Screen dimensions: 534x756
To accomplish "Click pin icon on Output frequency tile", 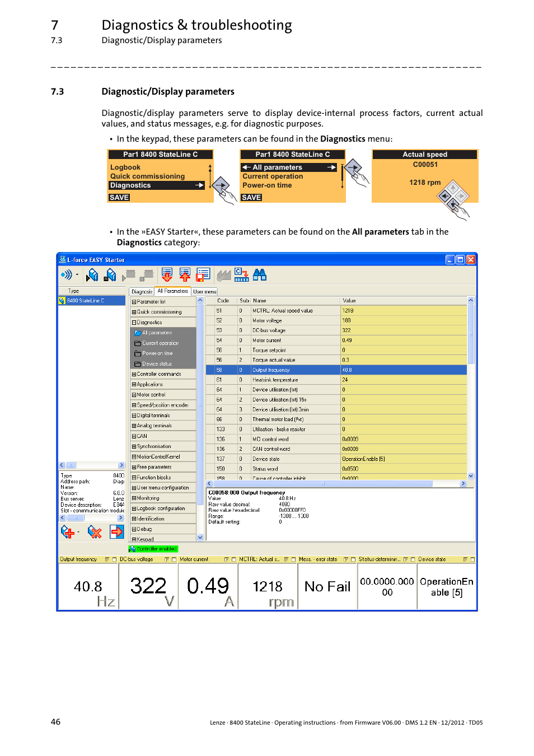I will coord(107,559).
